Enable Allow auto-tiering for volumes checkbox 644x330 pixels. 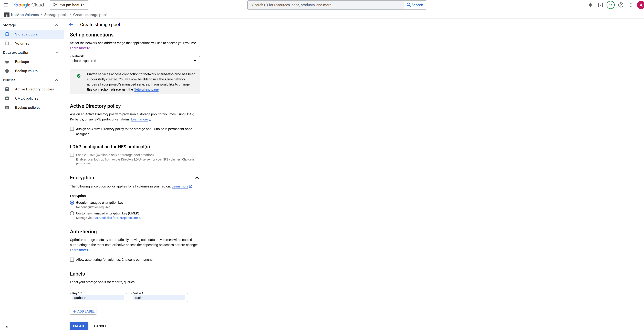(72, 260)
